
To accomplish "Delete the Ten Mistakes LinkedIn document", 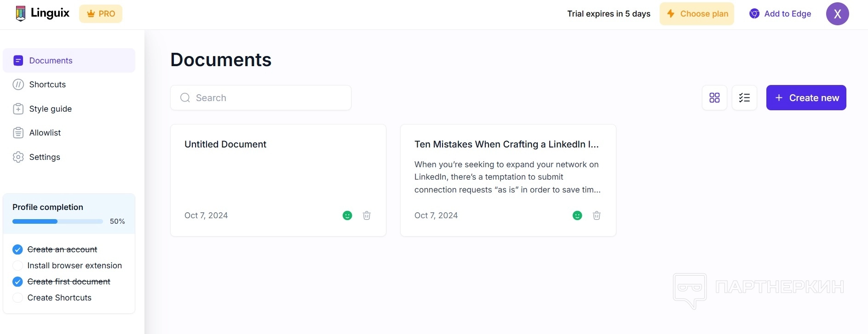I will point(597,215).
